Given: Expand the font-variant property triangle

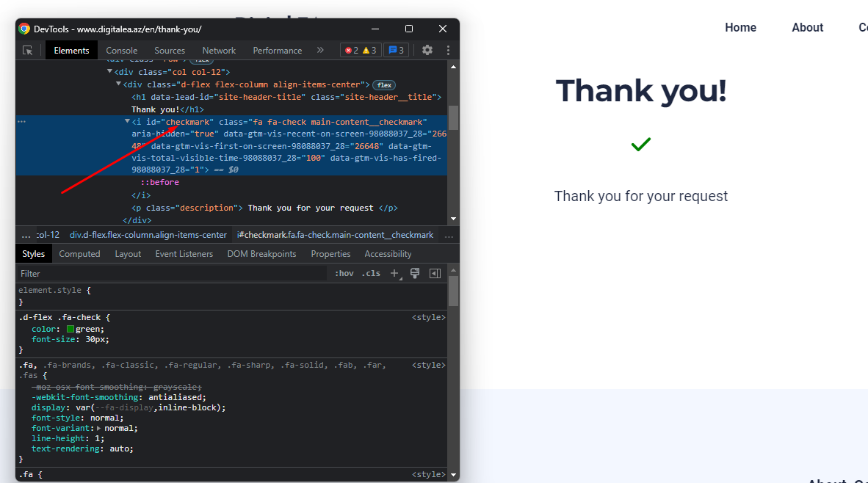Looking at the screenshot, I should [98, 428].
